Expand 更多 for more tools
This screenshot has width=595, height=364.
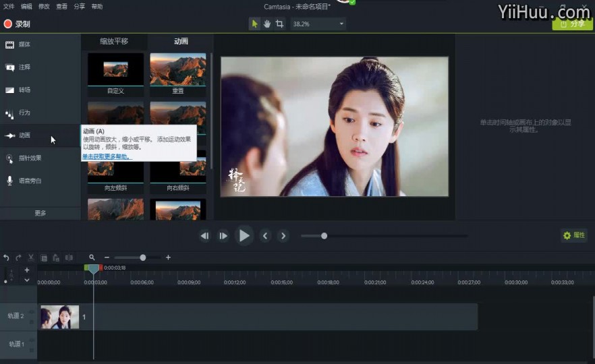(40, 213)
